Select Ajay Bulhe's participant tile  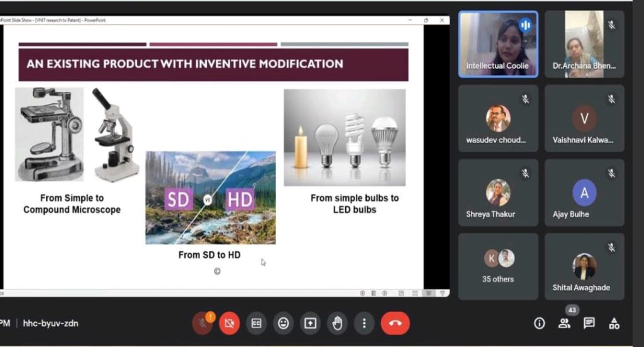pyautogui.click(x=584, y=193)
